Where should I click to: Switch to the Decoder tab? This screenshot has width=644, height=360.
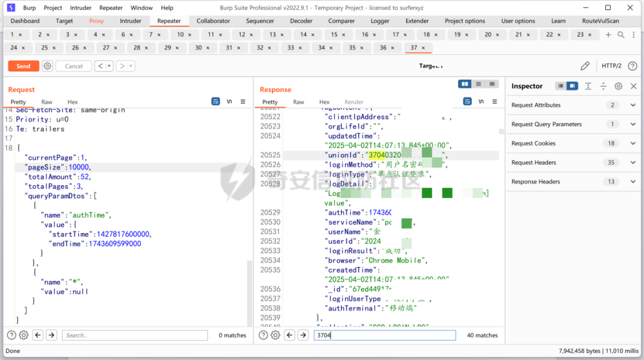pyautogui.click(x=301, y=21)
